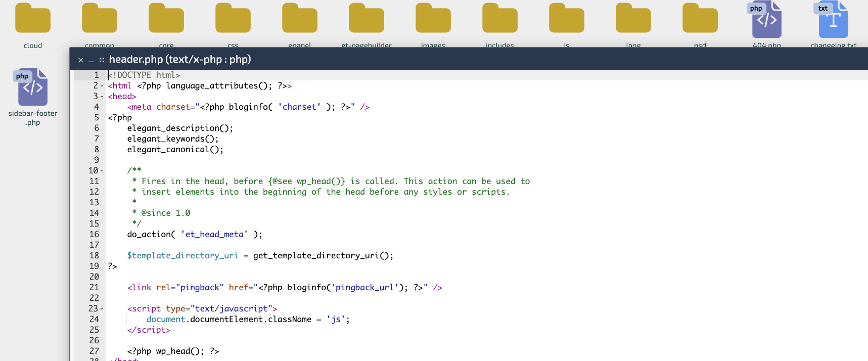Click the comment line 'insert elements into the beginning'
868x361 pixels.
tap(321, 192)
